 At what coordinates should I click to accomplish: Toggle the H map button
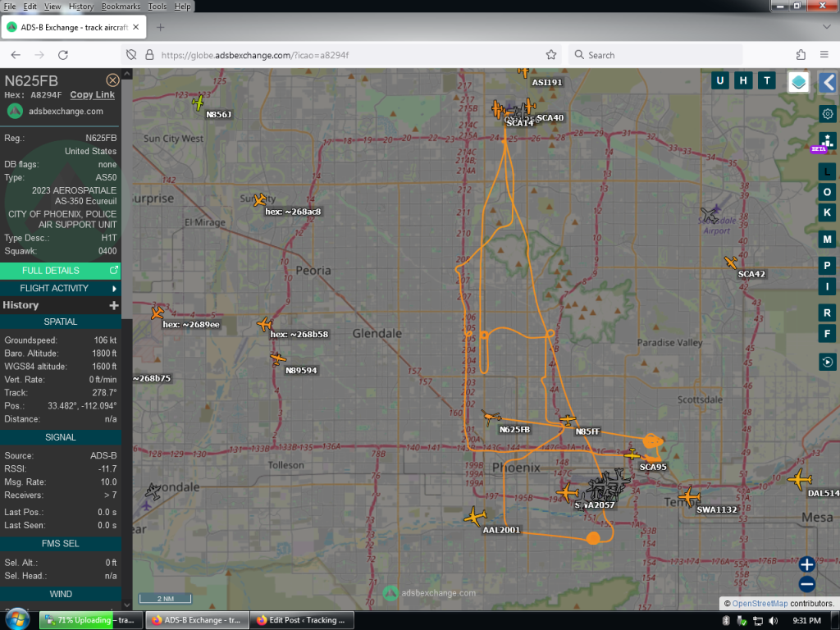[743, 81]
